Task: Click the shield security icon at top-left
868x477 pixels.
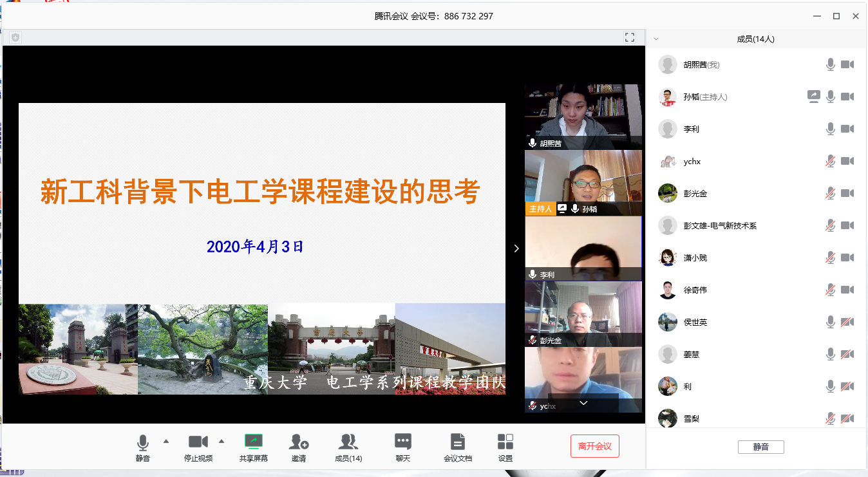Action: pos(15,37)
